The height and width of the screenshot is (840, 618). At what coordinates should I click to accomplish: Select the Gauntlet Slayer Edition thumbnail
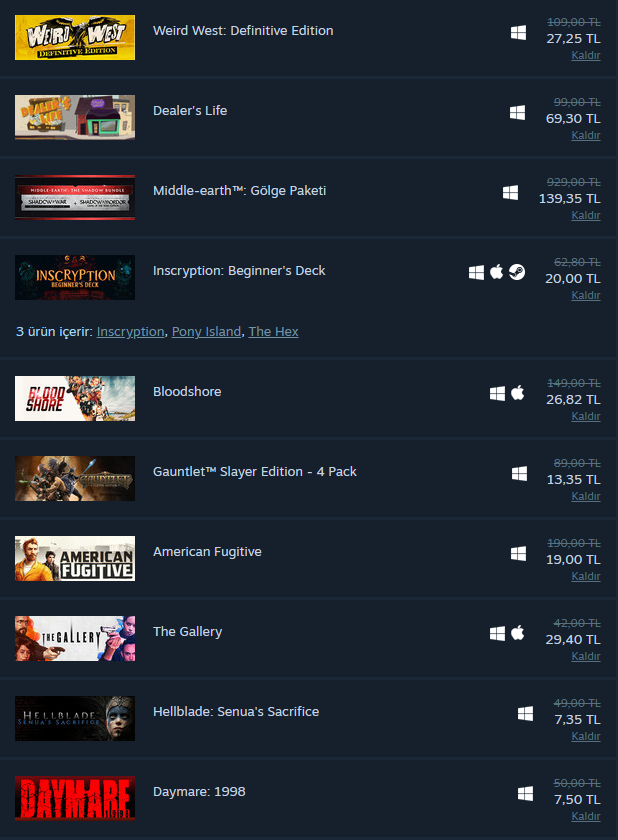[75, 478]
